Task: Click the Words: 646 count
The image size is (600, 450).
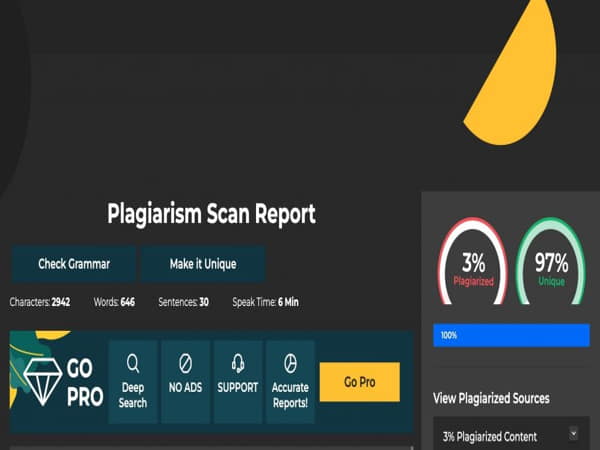Action: click(114, 302)
